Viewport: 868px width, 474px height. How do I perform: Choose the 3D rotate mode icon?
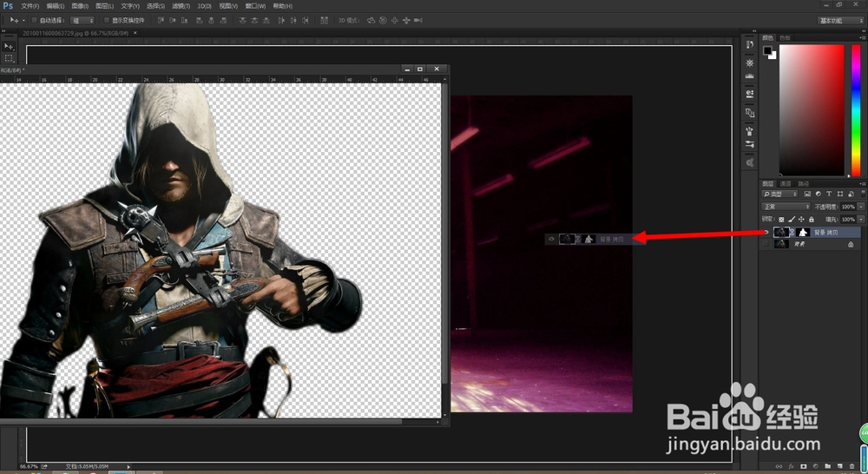tap(371, 20)
